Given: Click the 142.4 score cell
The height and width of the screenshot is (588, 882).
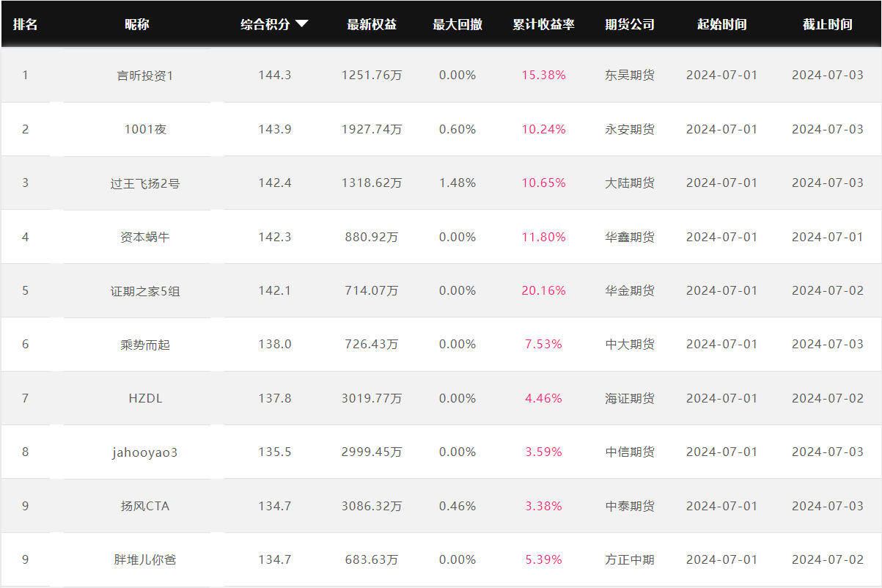Looking at the screenshot, I should click(275, 183).
